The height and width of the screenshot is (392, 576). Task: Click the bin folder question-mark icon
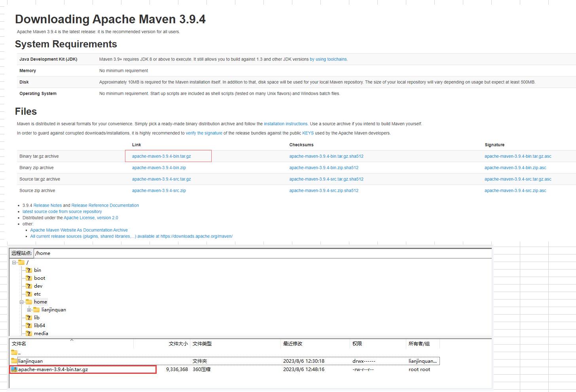click(x=28, y=270)
